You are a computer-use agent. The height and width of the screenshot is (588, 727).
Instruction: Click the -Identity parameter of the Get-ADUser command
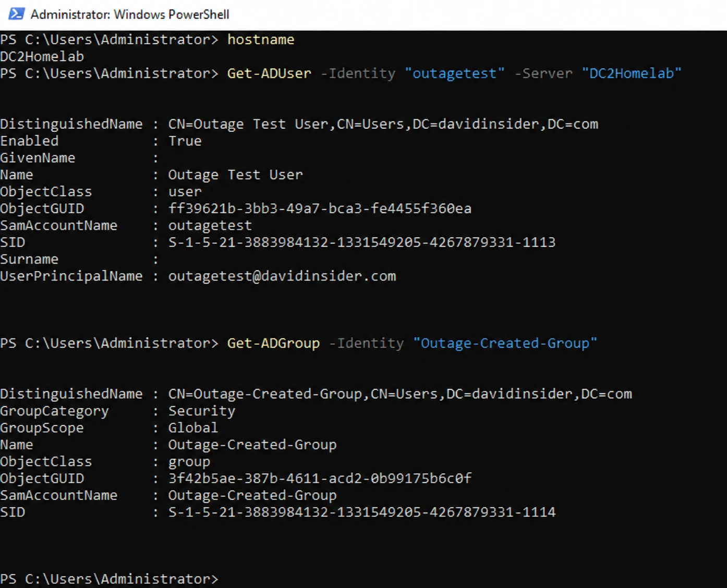coord(358,73)
